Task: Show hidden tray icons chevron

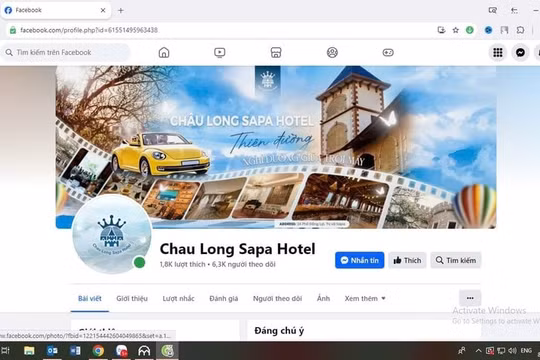Action: [x=478, y=351]
